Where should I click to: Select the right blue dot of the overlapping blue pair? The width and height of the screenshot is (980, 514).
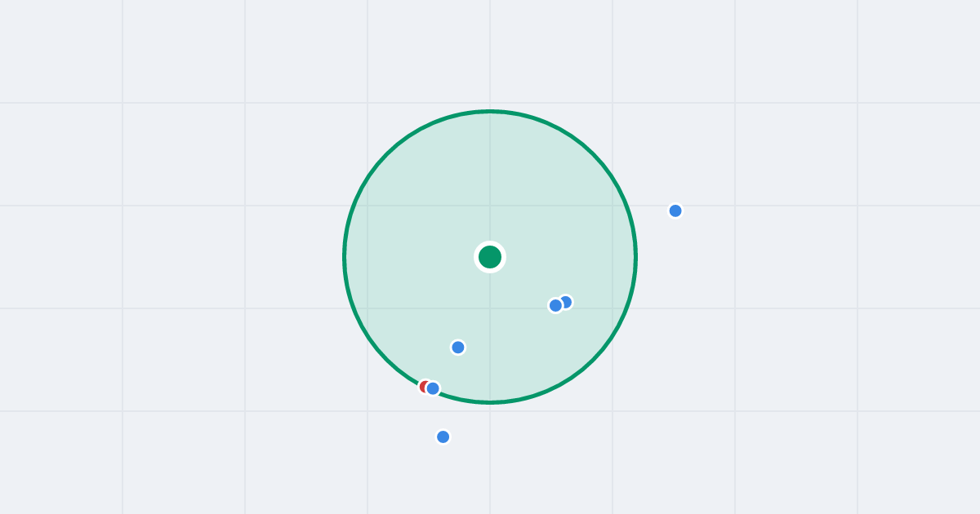(x=566, y=302)
